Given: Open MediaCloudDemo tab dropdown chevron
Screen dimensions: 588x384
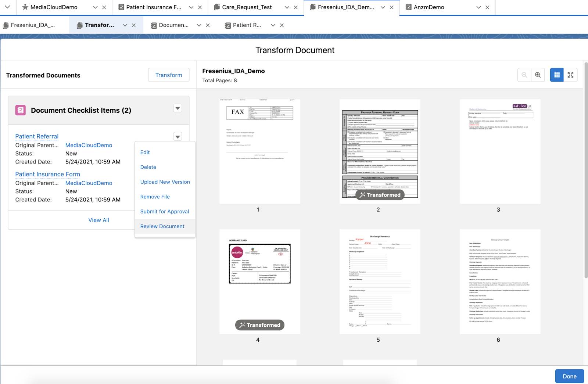Looking at the screenshot, I should (x=96, y=7).
